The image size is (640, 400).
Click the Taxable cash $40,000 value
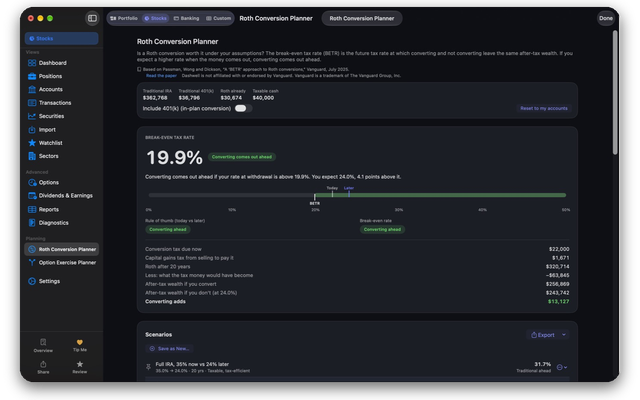(263, 98)
